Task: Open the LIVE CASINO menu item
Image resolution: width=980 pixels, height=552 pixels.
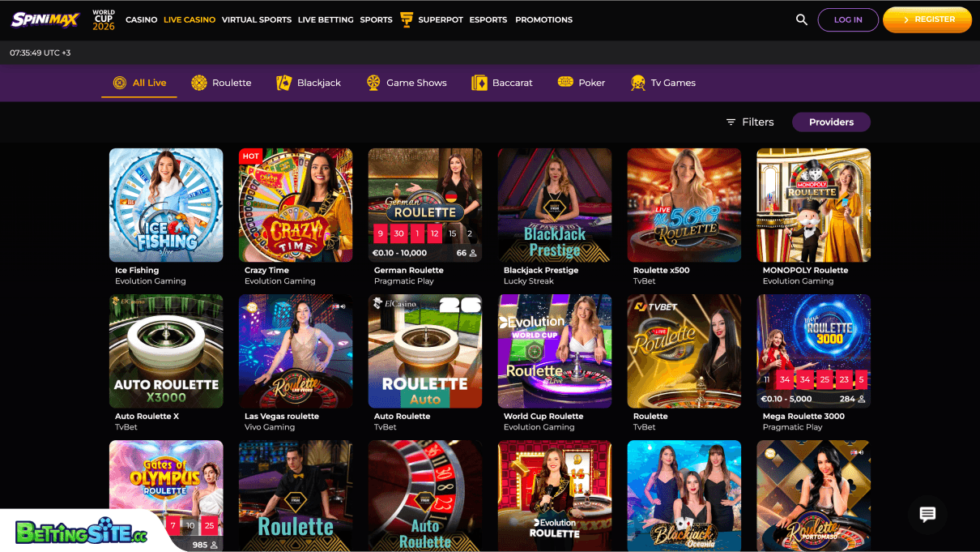Action: pos(190,19)
